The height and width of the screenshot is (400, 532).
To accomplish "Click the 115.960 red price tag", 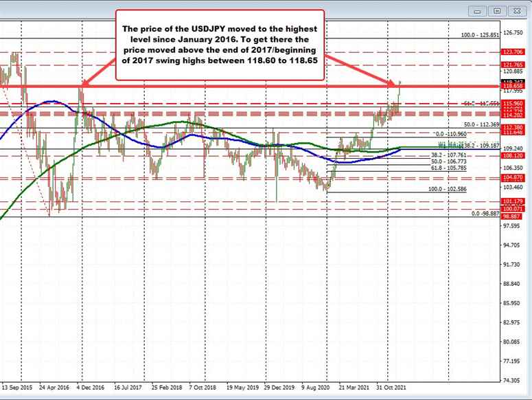I will point(513,103).
